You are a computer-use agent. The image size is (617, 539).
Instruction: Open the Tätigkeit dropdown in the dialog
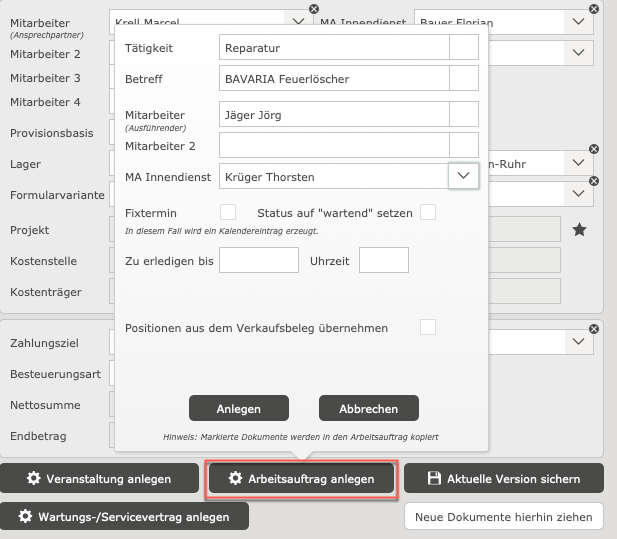(464, 47)
